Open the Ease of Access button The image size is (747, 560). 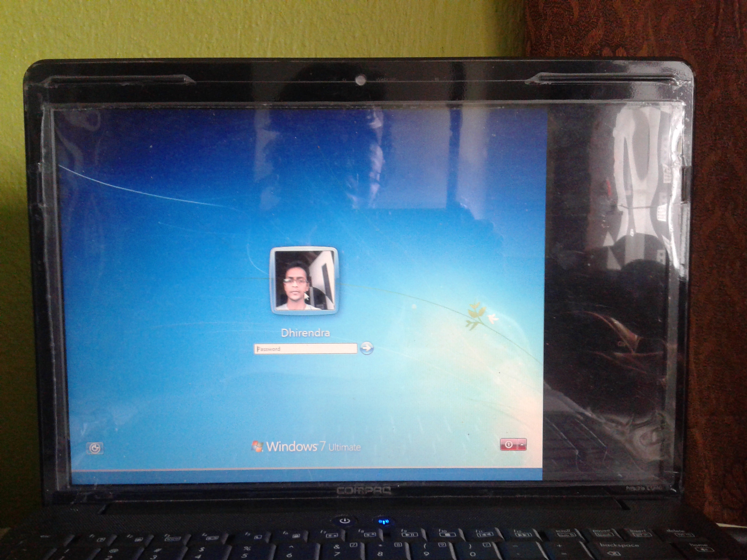click(x=95, y=448)
